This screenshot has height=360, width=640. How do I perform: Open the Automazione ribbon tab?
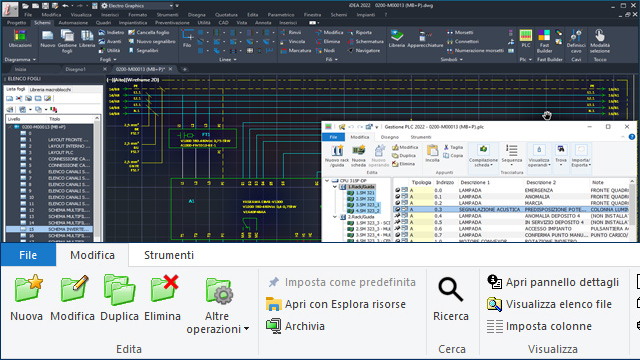tap(73, 23)
